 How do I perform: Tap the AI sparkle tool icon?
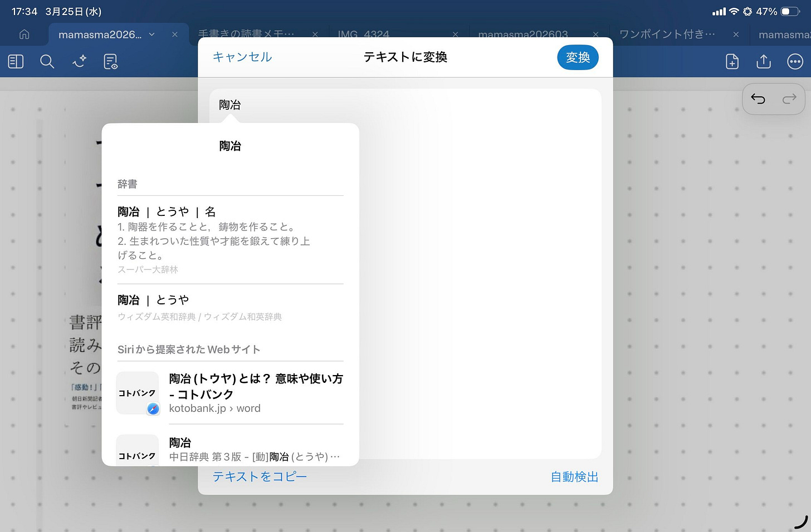coord(79,61)
